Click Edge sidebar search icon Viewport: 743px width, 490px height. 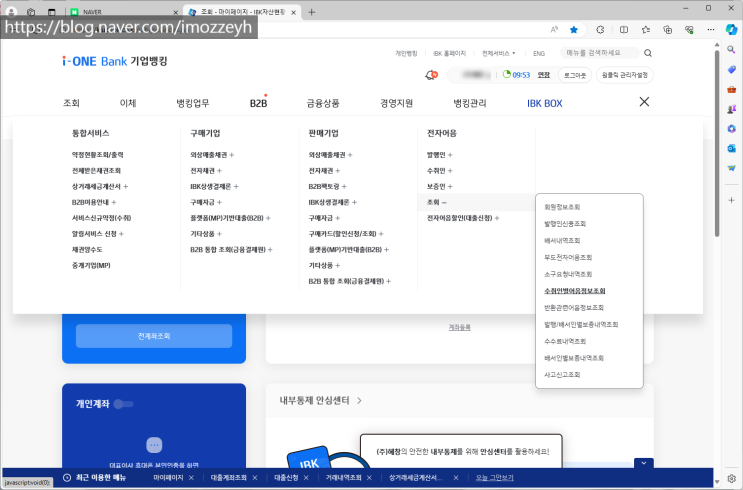pos(732,49)
